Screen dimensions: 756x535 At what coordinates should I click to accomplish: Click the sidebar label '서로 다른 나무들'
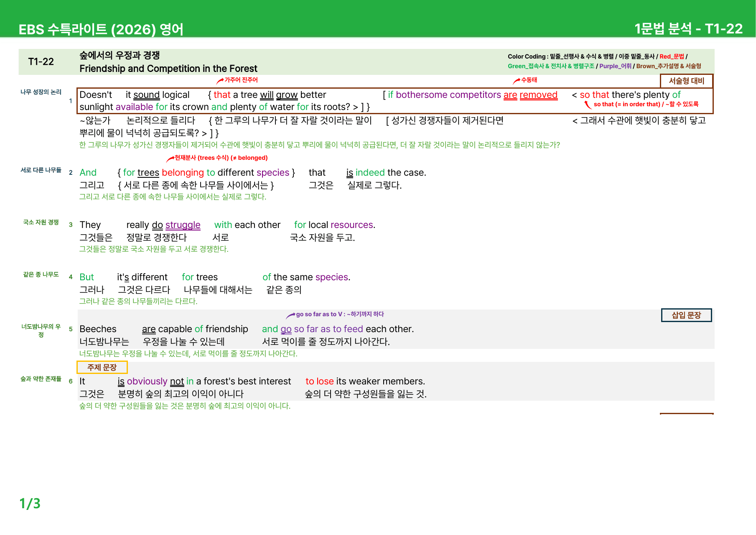[41, 170]
